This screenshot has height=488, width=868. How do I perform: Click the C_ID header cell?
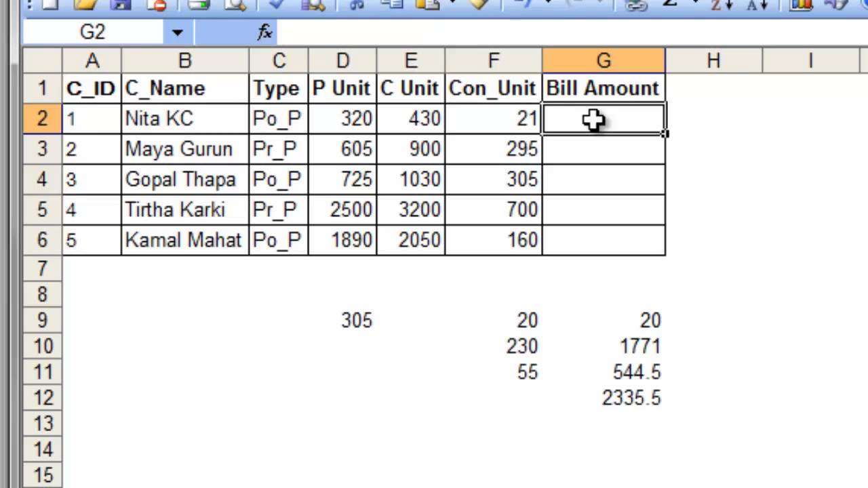[92, 88]
